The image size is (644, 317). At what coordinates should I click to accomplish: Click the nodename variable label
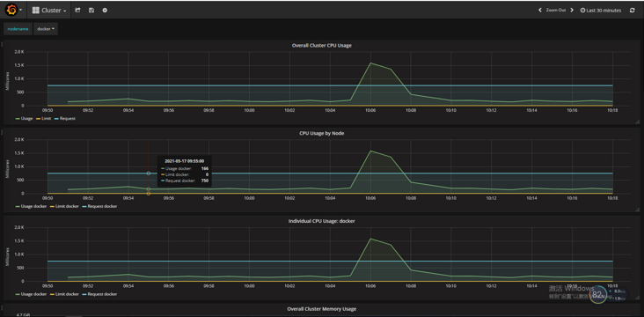18,29
